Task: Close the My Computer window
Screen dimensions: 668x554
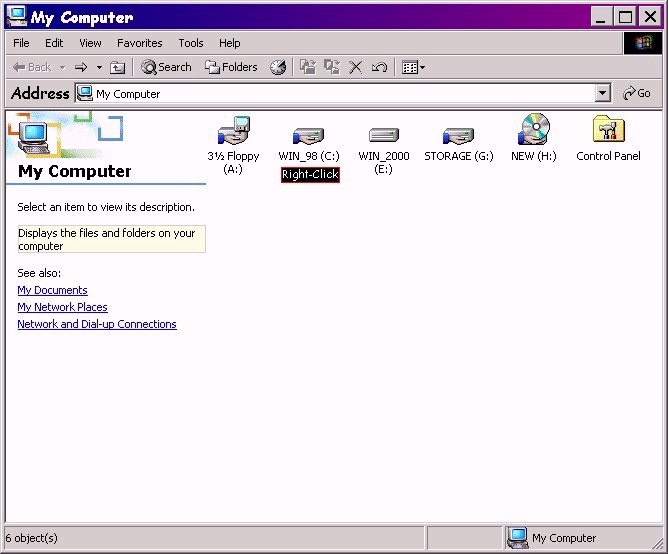Action: point(650,17)
